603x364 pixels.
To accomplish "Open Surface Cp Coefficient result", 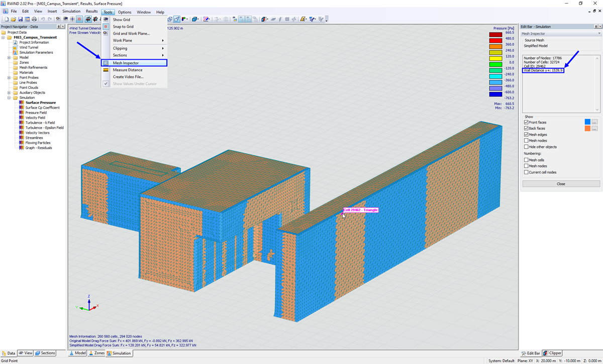I will pyautogui.click(x=43, y=107).
